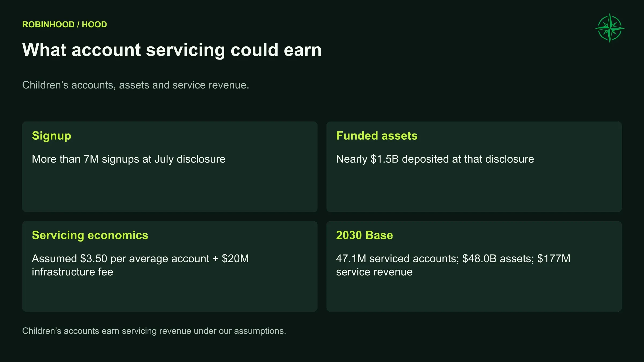The width and height of the screenshot is (644, 362).
Task: Click the Funded assets heading
Action: (377, 136)
